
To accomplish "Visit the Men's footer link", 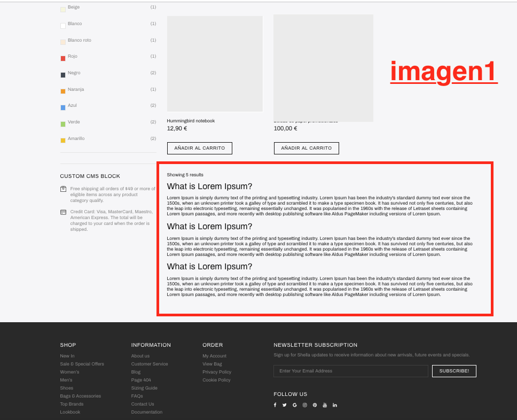I will point(66,380).
